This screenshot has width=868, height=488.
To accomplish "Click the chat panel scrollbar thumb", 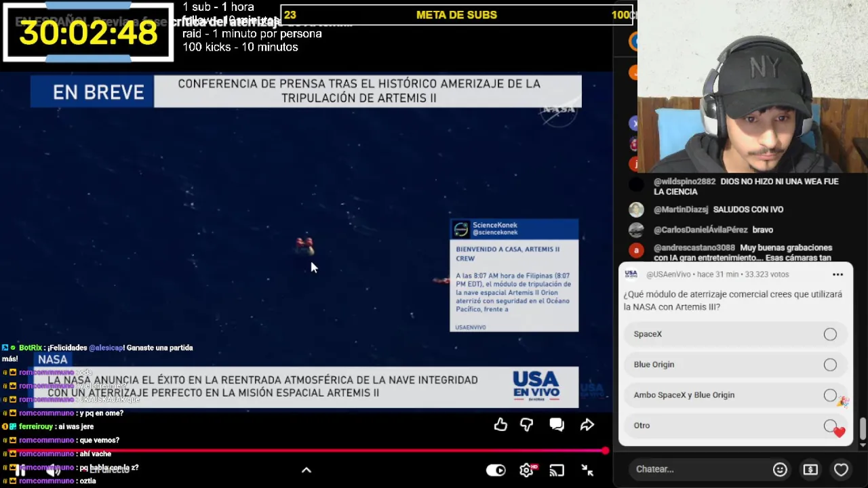I will pos(863,428).
